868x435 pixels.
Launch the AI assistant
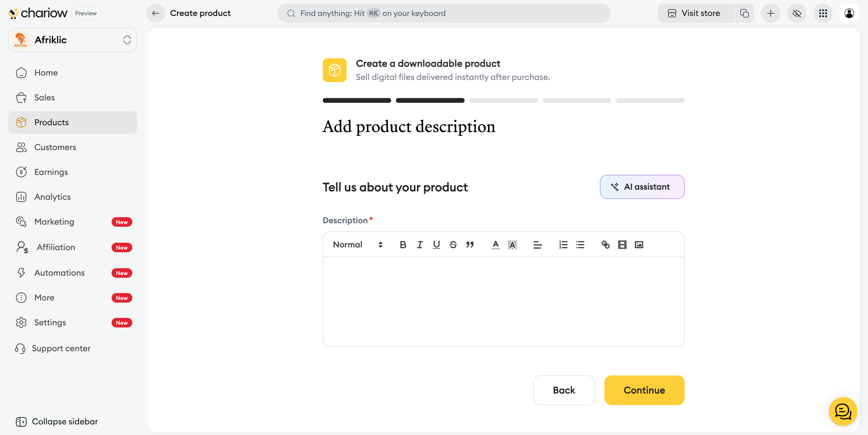point(642,187)
